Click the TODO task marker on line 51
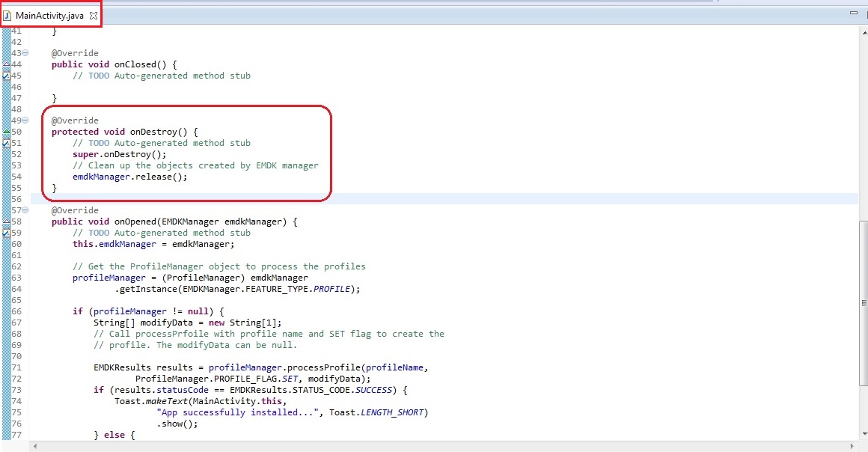 6,143
